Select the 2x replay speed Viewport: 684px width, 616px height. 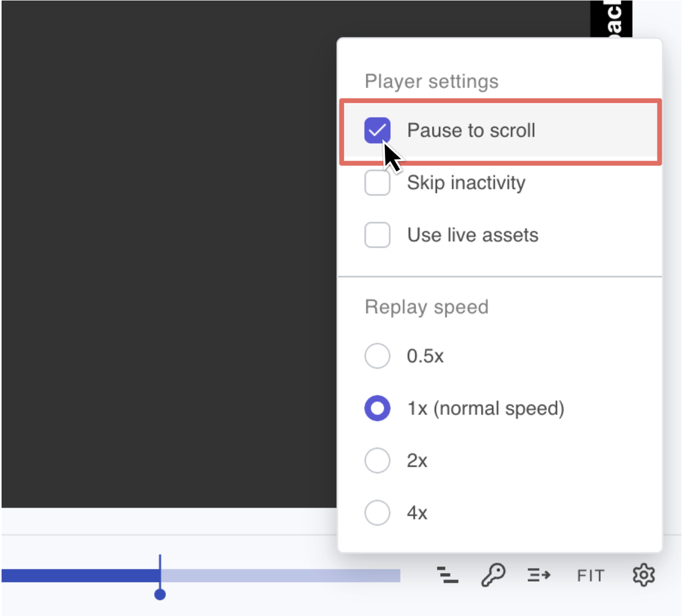pyautogui.click(x=378, y=460)
